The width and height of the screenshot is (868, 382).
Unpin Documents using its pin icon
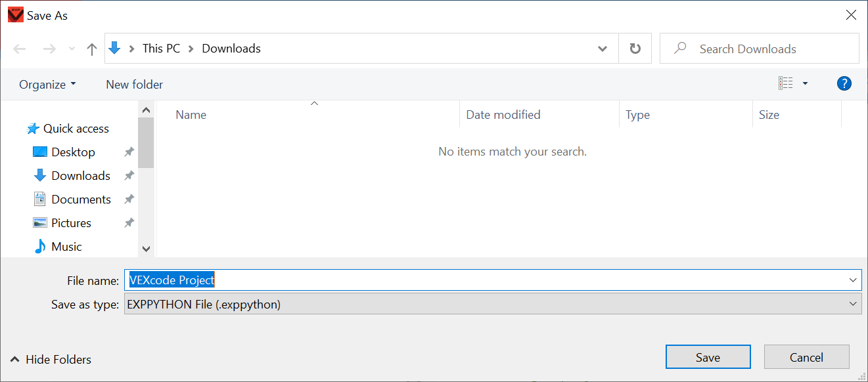129,200
